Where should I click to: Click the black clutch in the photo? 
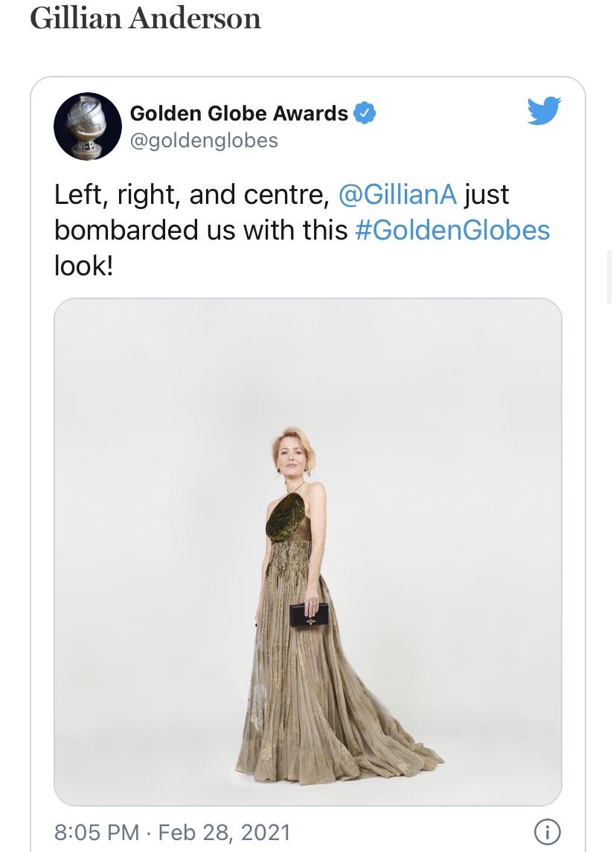[309, 614]
